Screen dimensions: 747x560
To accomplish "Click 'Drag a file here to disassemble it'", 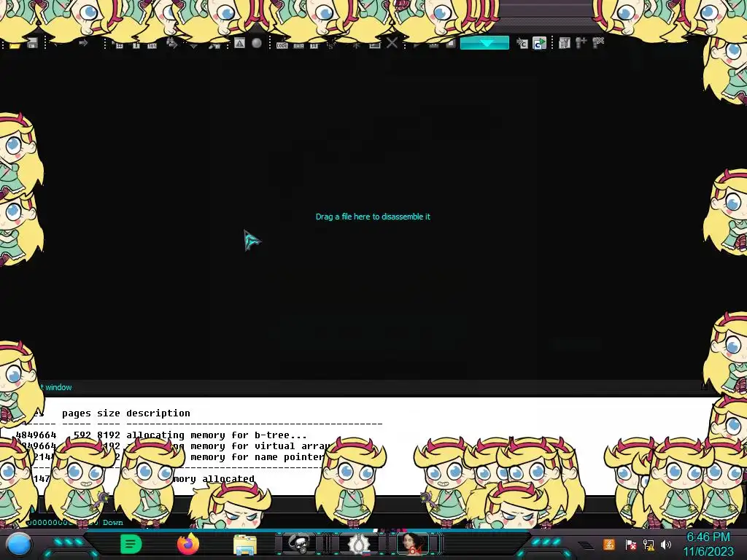I will pos(373,217).
